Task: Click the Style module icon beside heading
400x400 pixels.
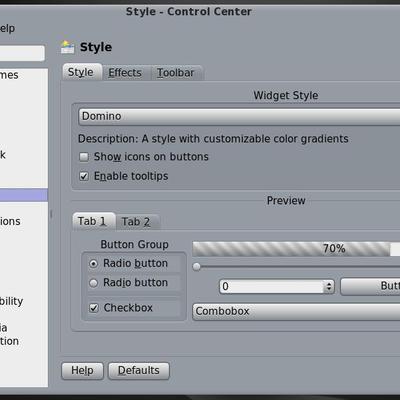Action: (x=67, y=47)
